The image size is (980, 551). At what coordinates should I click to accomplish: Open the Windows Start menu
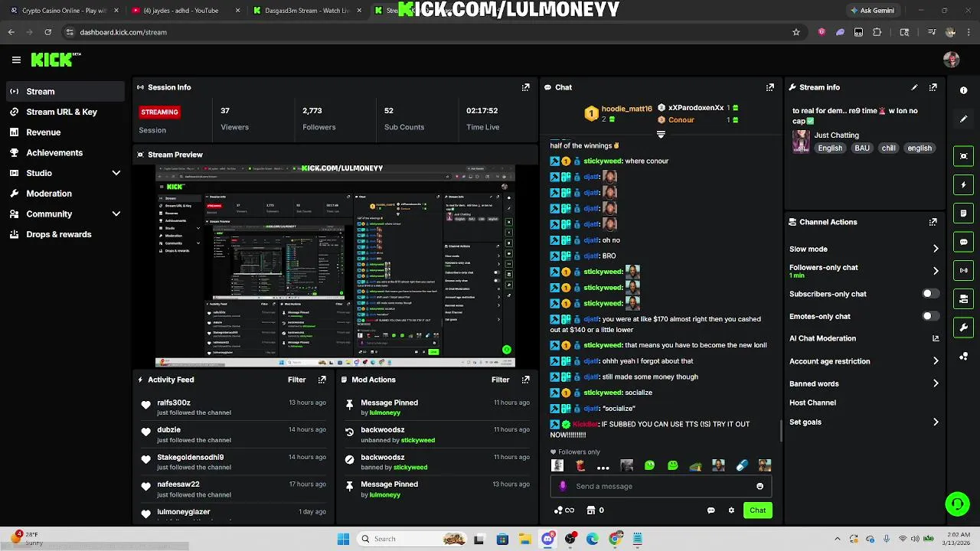tap(343, 539)
